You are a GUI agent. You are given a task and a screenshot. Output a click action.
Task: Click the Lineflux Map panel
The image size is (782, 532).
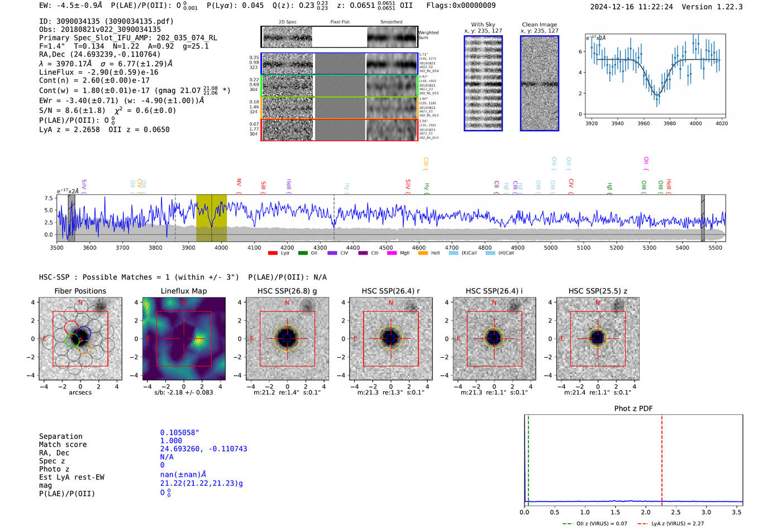pyautogui.click(x=184, y=339)
